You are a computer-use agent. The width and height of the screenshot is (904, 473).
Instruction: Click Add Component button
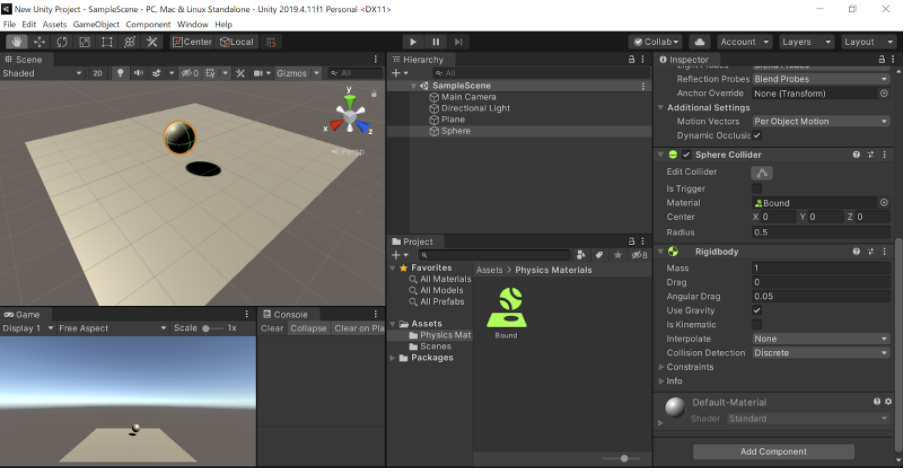click(774, 452)
